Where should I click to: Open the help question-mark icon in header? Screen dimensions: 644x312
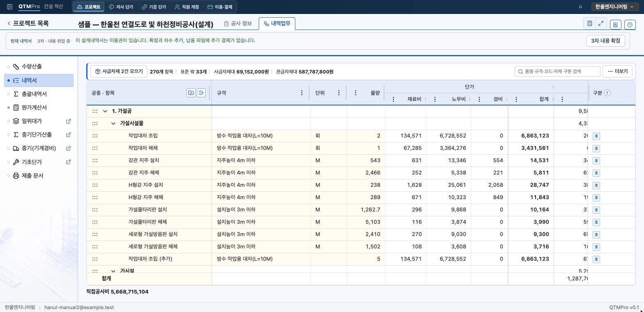coord(630,25)
